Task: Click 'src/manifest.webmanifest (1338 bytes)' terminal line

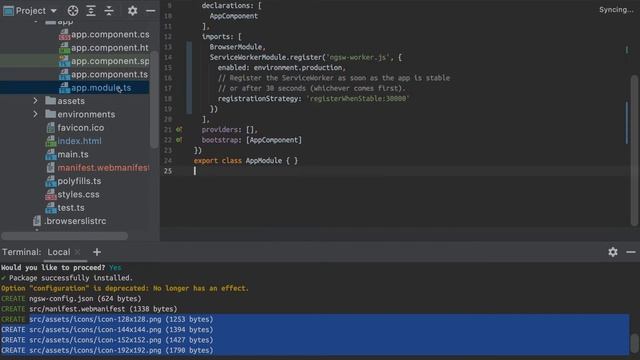Action: [x=103, y=309]
